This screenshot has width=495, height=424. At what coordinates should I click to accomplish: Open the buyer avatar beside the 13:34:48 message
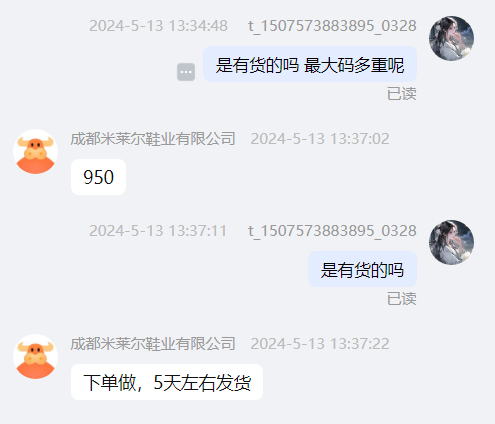pos(451,38)
